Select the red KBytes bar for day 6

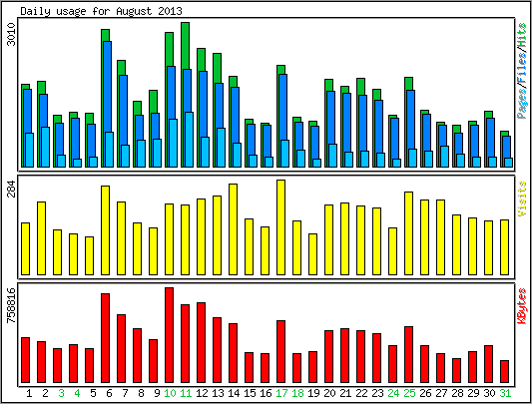coord(105,338)
